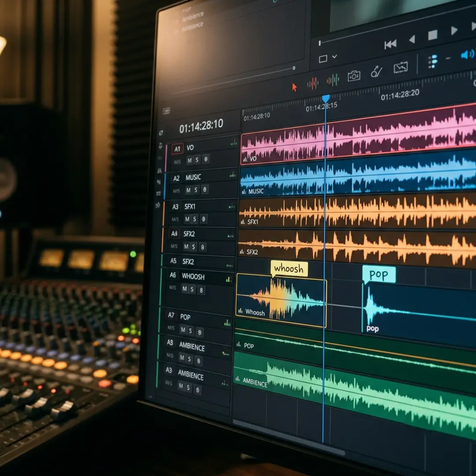Lock the A6 WHOOSH track
The width and height of the screenshot is (476, 476).
[x=201, y=290]
